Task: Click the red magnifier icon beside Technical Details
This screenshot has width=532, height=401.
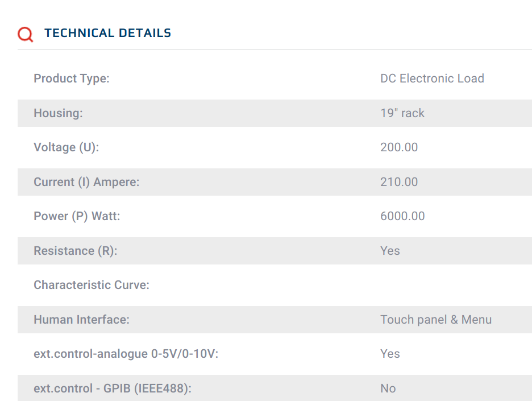Action: point(26,34)
